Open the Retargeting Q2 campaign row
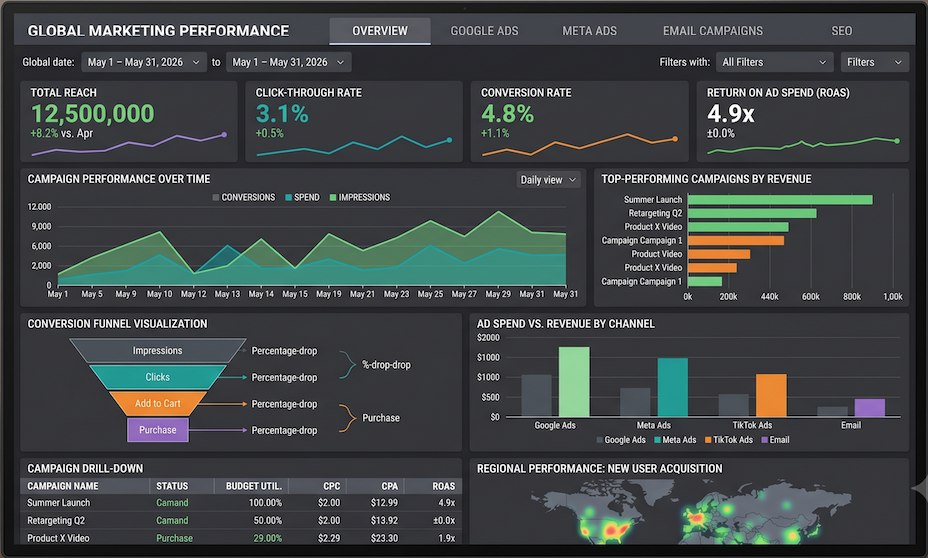The image size is (928, 558). click(x=241, y=521)
